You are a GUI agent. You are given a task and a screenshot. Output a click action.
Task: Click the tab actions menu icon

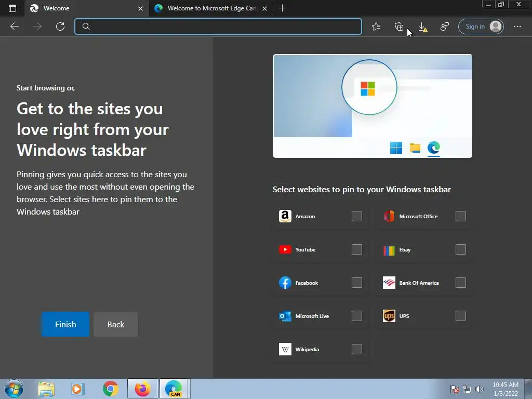(x=12, y=8)
